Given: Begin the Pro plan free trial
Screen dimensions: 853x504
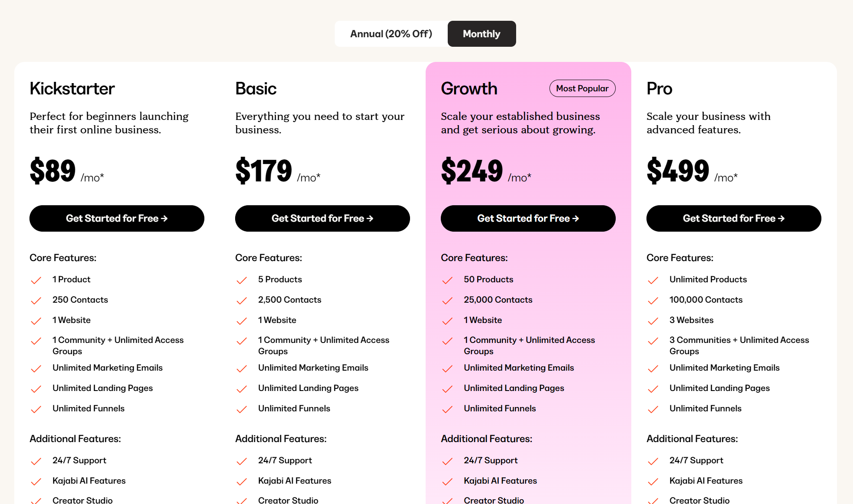Looking at the screenshot, I should 734,218.
